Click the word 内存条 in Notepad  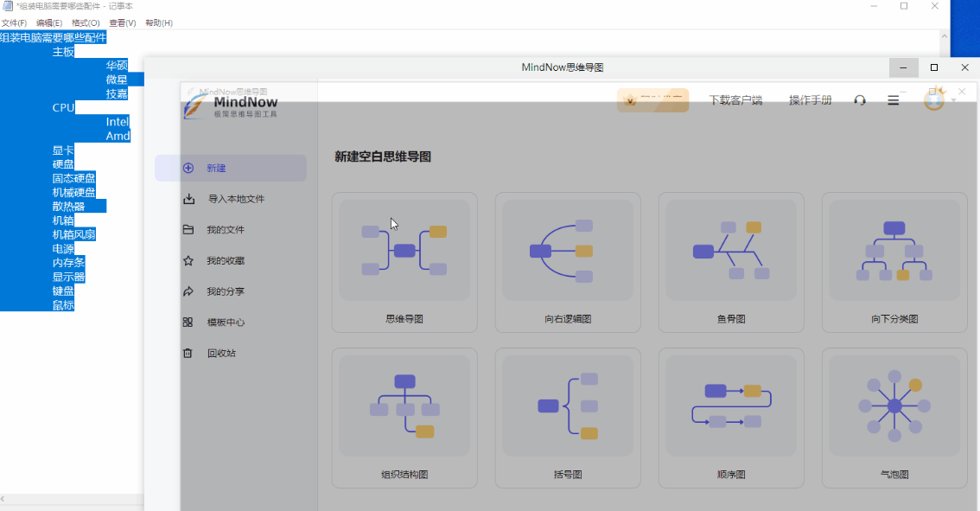click(69, 263)
